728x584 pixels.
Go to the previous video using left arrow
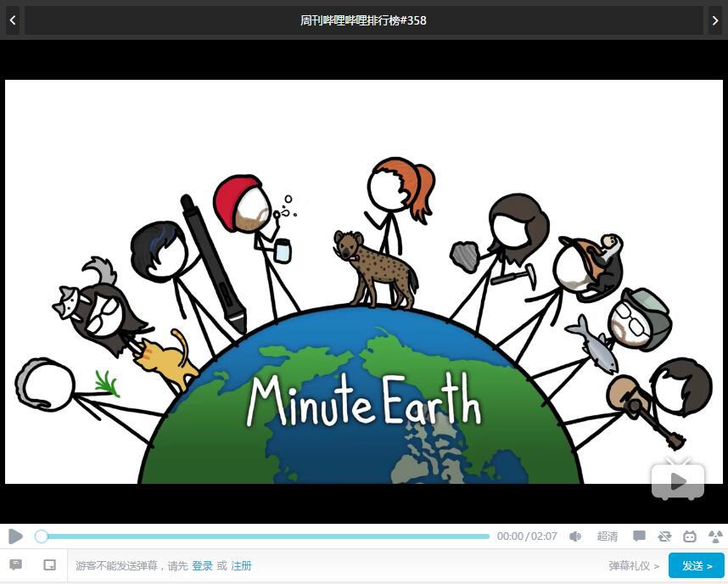13,20
